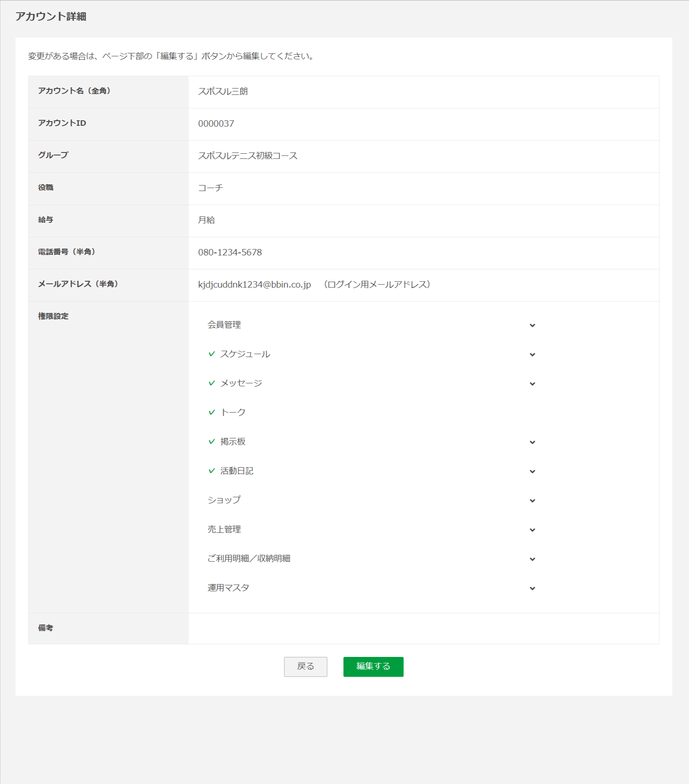Select the ショップ permission label

tap(224, 500)
